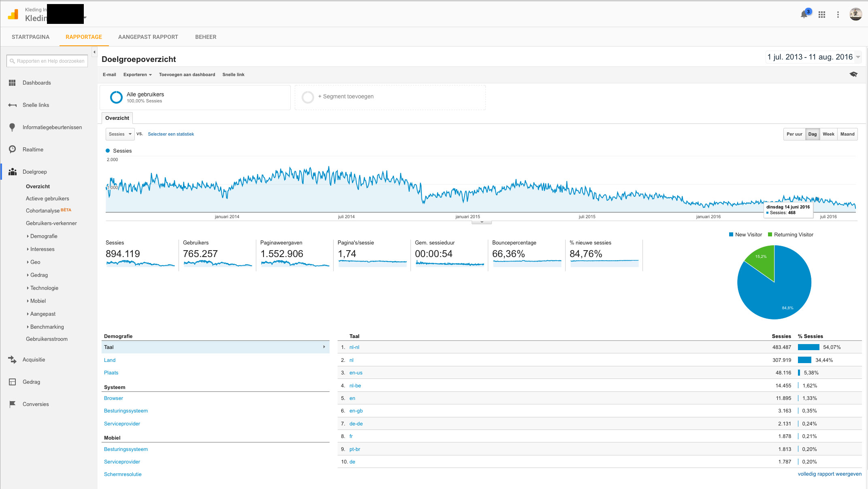Screen dimensions: 868x489
Task: Open the graduation cap help icon
Action: 853,74
